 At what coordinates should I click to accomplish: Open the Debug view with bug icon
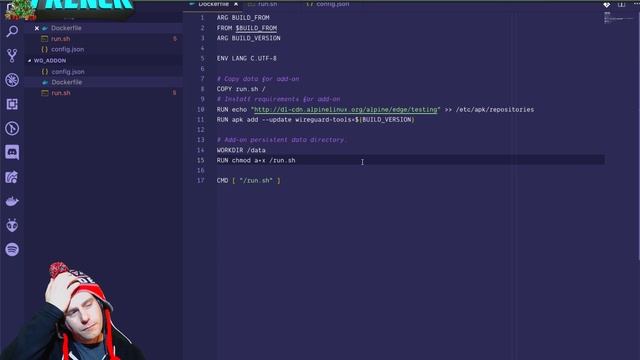(x=12, y=80)
